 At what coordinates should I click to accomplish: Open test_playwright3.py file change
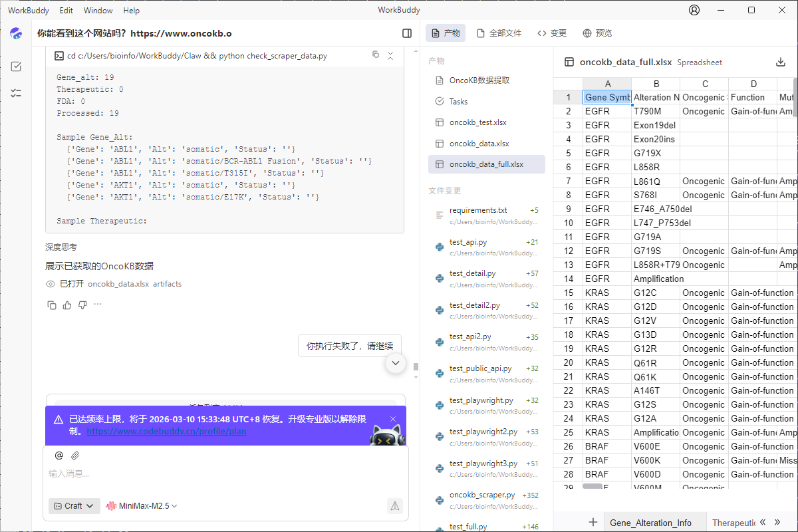487,468
